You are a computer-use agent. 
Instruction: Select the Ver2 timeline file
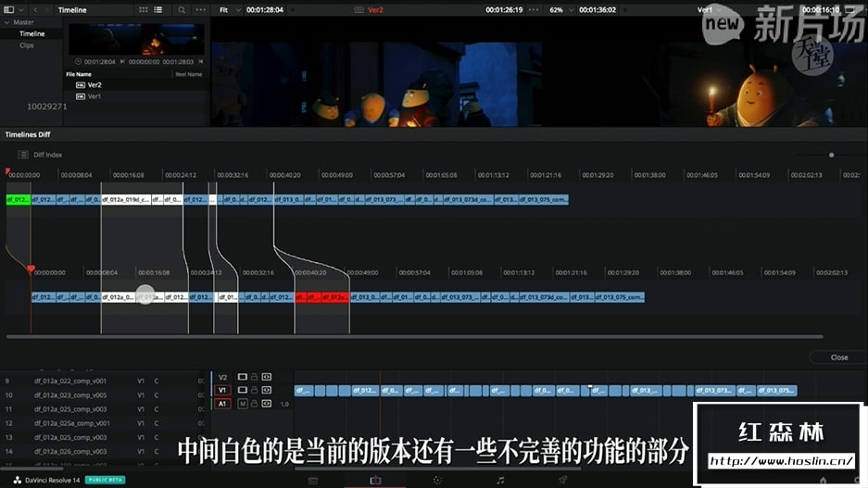click(x=94, y=85)
